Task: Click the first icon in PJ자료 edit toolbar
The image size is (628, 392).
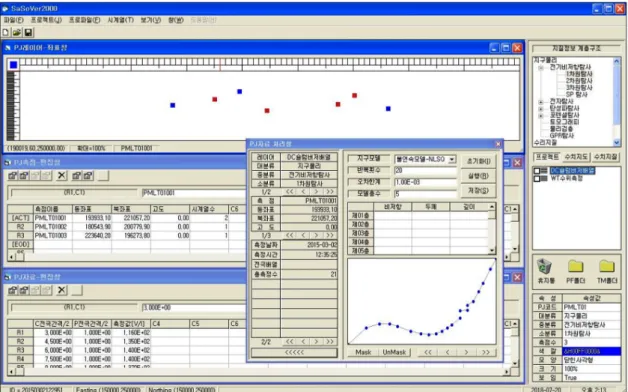Action: [x=13, y=290]
